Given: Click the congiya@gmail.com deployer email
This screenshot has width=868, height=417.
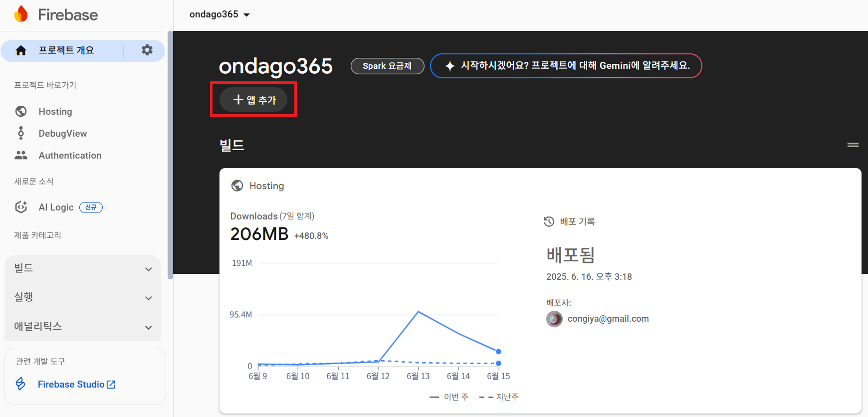Looking at the screenshot, I should pos(608,319).
